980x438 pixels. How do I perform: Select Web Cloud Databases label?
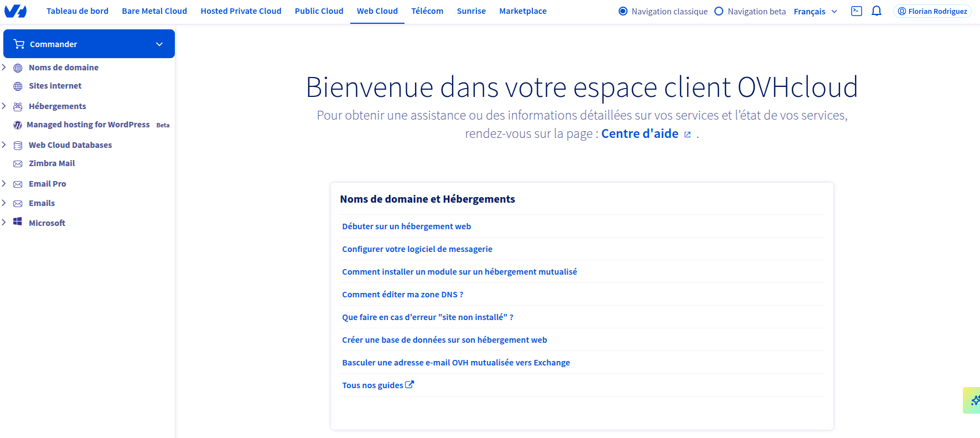pos(70,145)
